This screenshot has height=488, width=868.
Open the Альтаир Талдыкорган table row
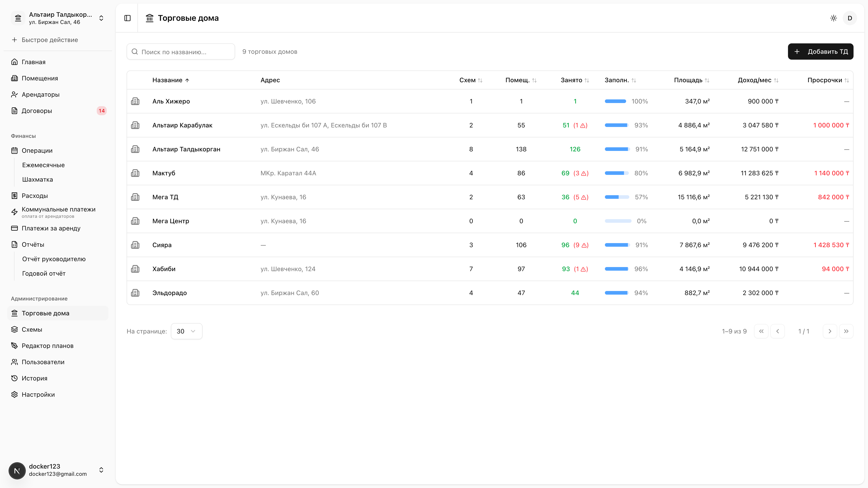490,149
